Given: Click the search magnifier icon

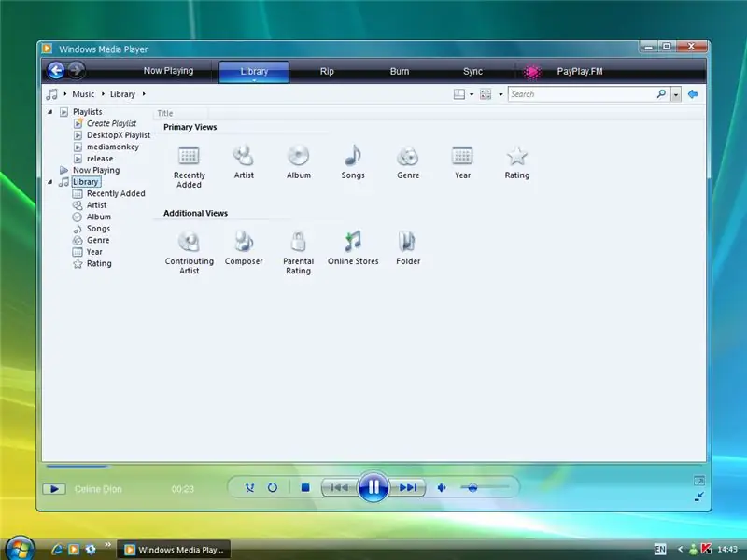Looking at the screenshot, I should click(661, 94).
